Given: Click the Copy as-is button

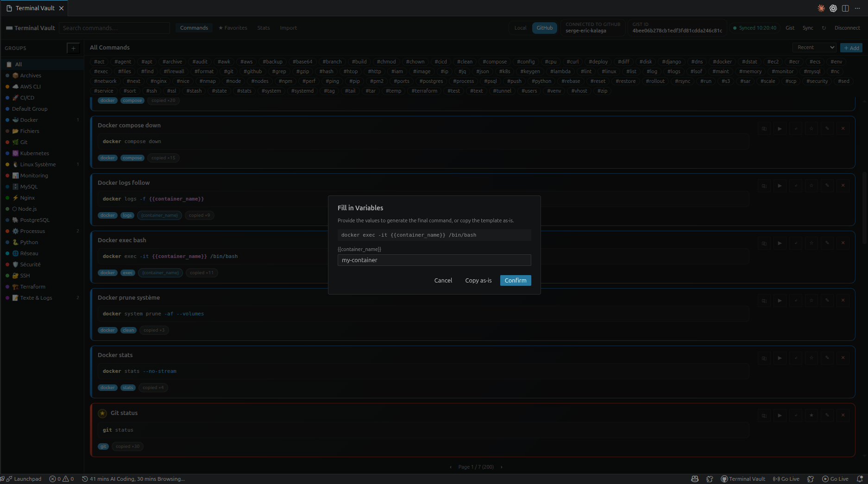Looking at the screenshot, I should [478, 280].
